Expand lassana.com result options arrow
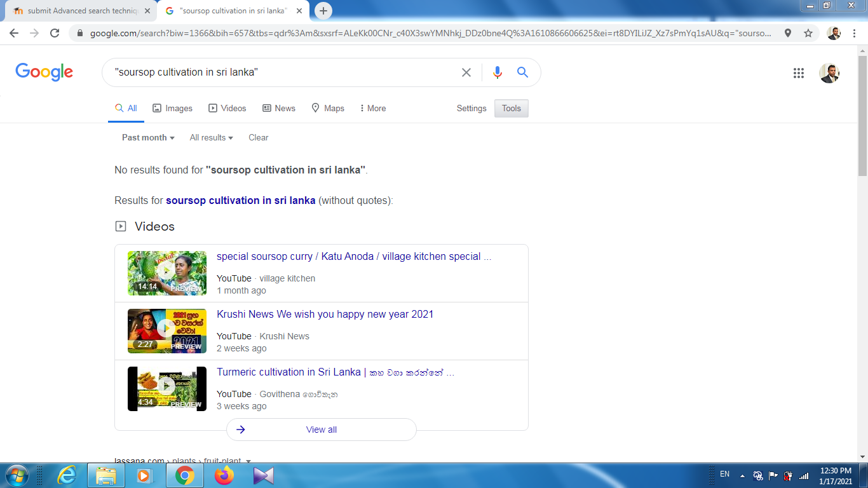The height and width of the screenshot is (488, 868). (248, 461)
